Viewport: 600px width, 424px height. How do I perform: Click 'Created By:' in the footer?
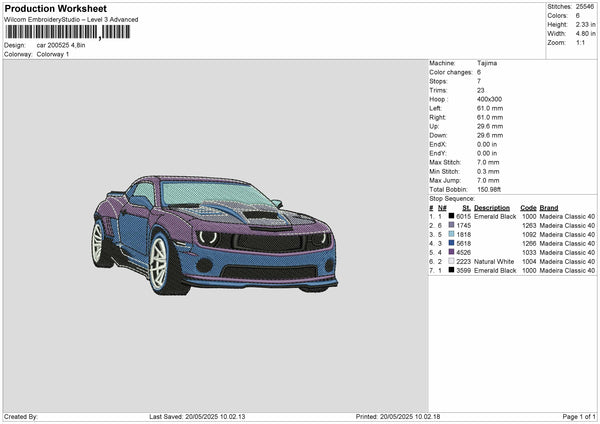click(21, 416)
